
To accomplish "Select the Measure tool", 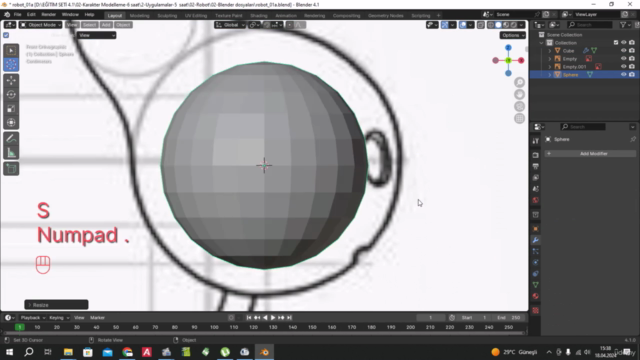I will point(11,153).
